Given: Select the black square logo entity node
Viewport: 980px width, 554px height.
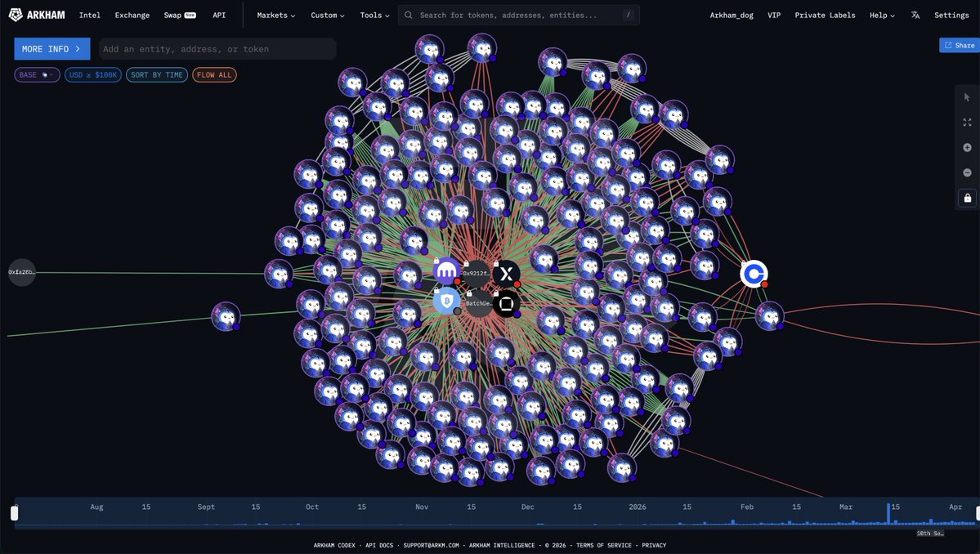Looking at the screenshot, I should point(506,303).
